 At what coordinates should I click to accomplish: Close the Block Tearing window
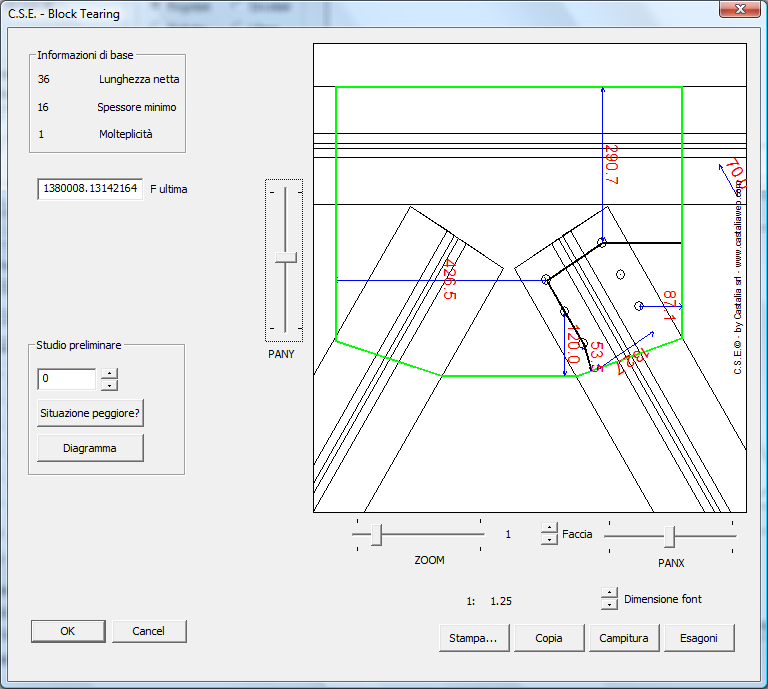pos(740,9)
